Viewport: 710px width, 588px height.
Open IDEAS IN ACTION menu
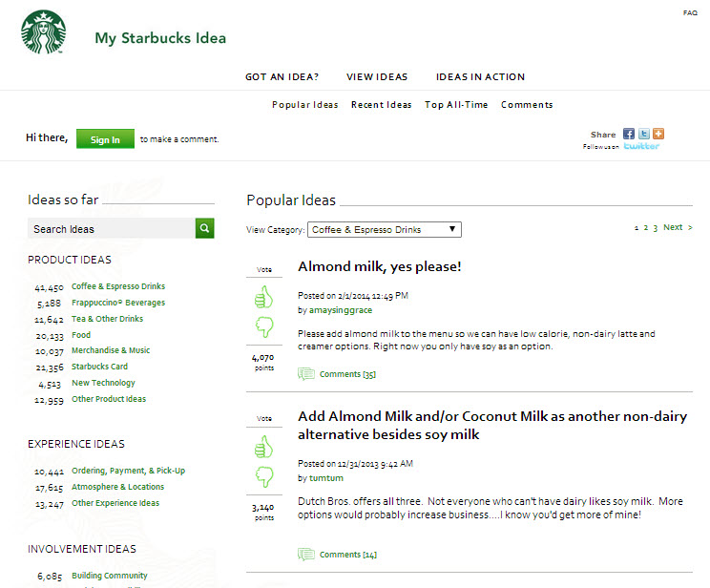coord(480,77)
